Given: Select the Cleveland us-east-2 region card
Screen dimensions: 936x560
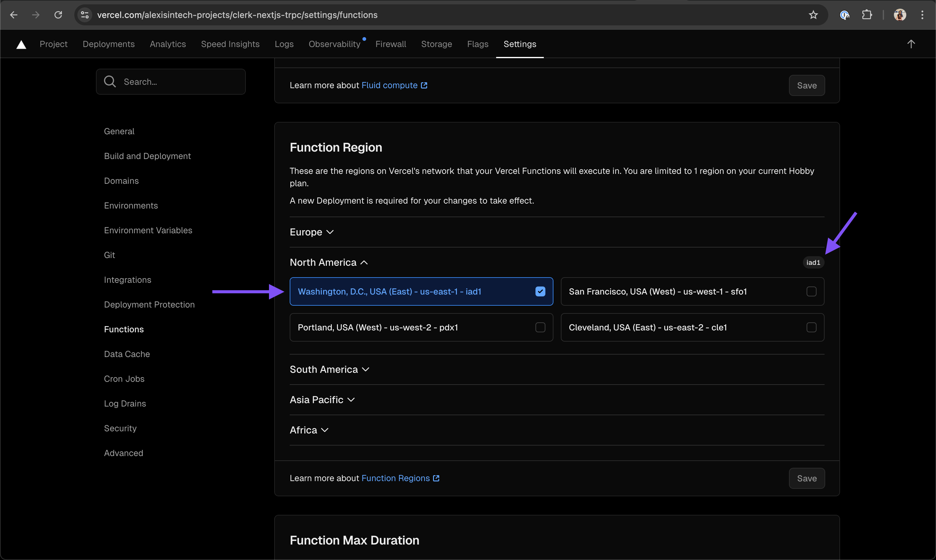Looking at the screenshot, I should [692, 327].
